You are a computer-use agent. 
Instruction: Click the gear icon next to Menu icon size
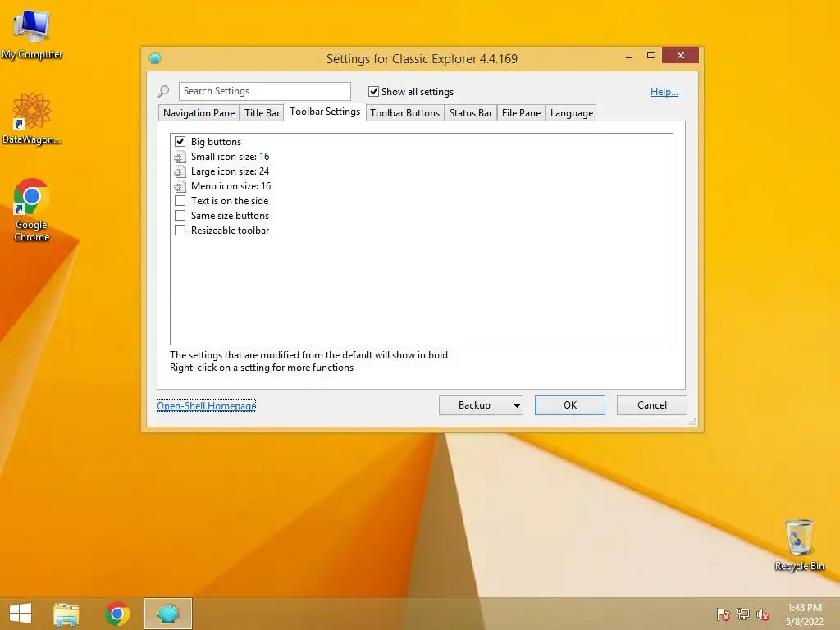180,186
